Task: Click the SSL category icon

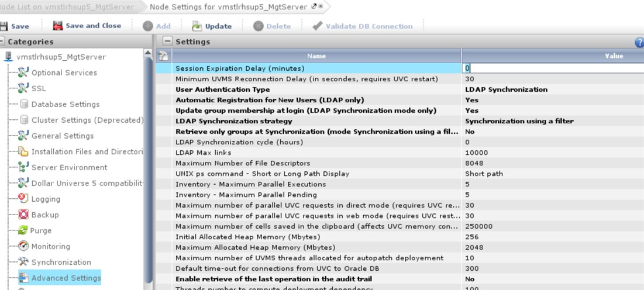Action: point(23,88)
